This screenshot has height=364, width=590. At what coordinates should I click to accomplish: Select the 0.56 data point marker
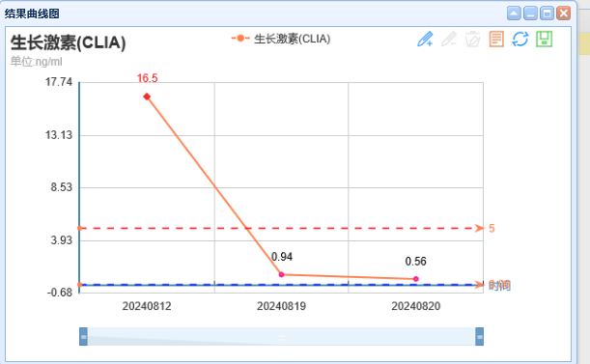(416, 279)
